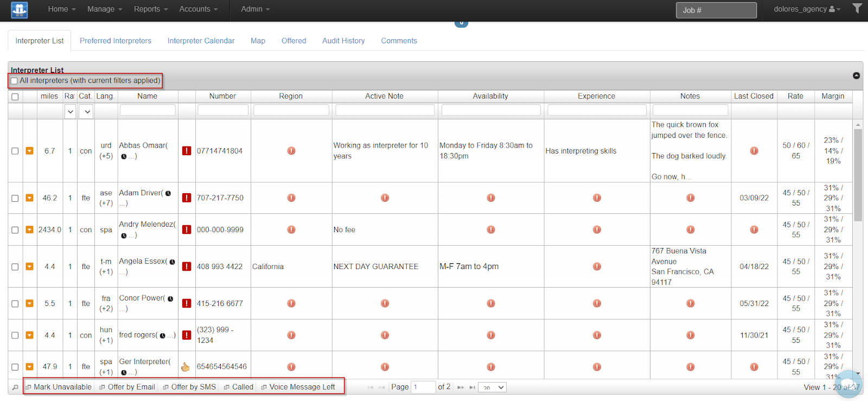The width and height of the screenshot is (868, 401).
Task: Open the orange row menu for Adam Driver
Action: [x=30, y=198]
